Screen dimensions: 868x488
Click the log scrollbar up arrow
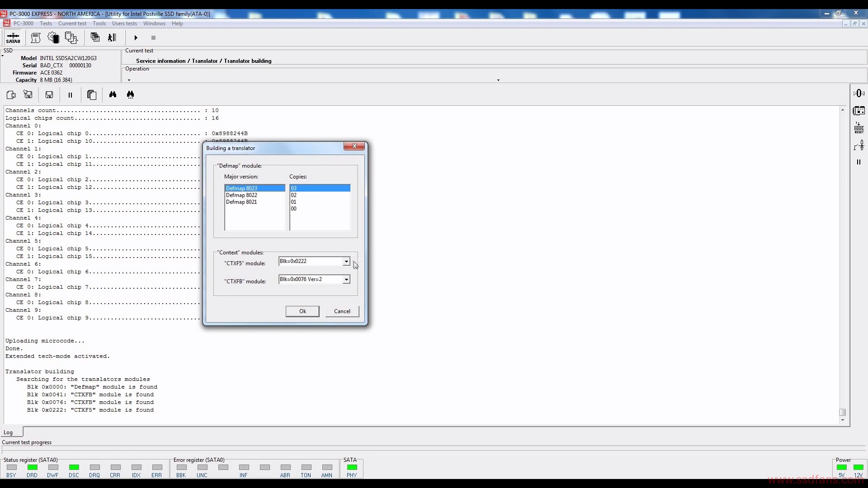(x=842, y=110)
